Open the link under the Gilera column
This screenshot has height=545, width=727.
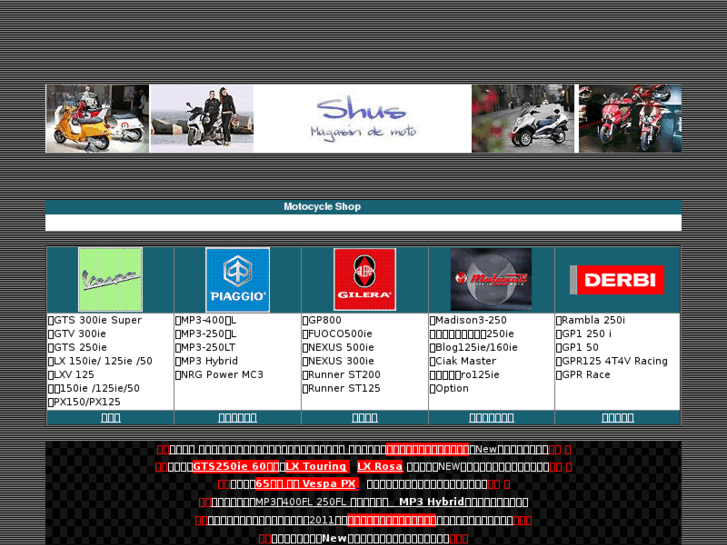(x=364, y=418)
